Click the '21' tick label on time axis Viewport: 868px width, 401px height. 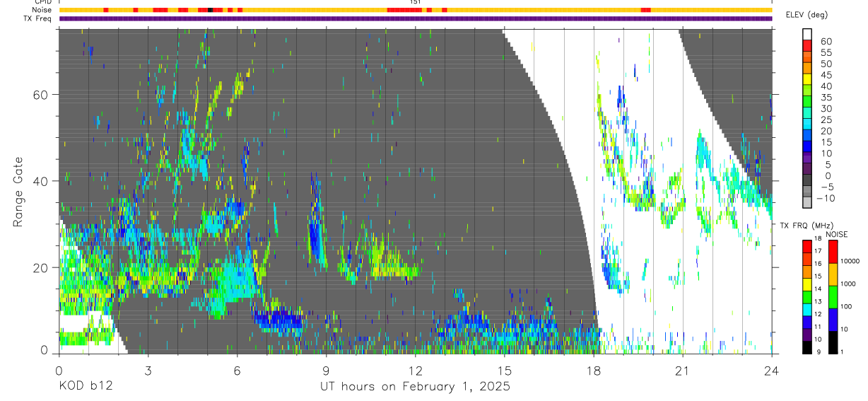[683, 371]
